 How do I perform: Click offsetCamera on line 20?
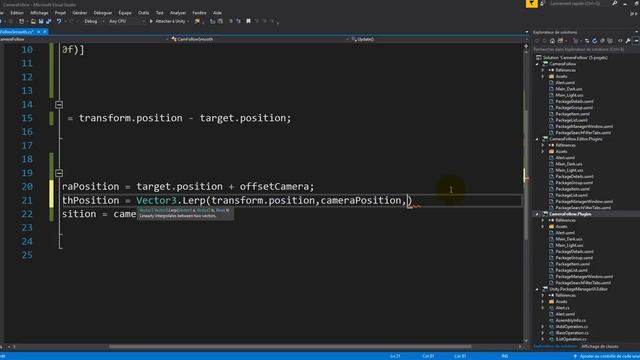(274, 187)
